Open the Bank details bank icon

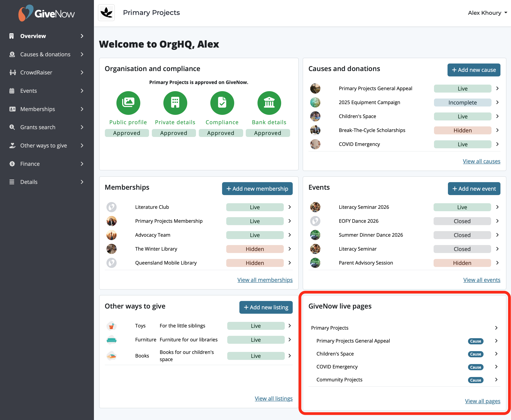click(269, 103)
